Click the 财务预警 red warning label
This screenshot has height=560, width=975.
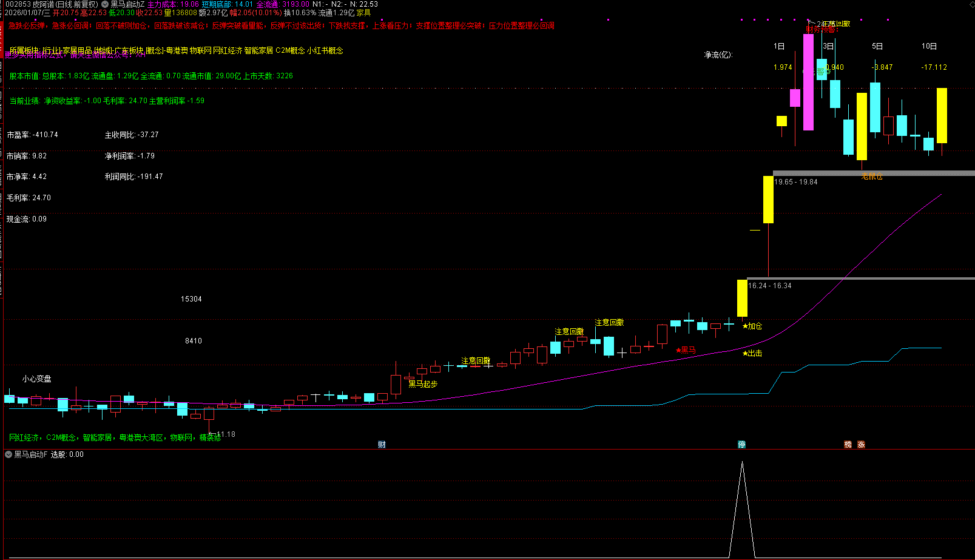(821, 29)
